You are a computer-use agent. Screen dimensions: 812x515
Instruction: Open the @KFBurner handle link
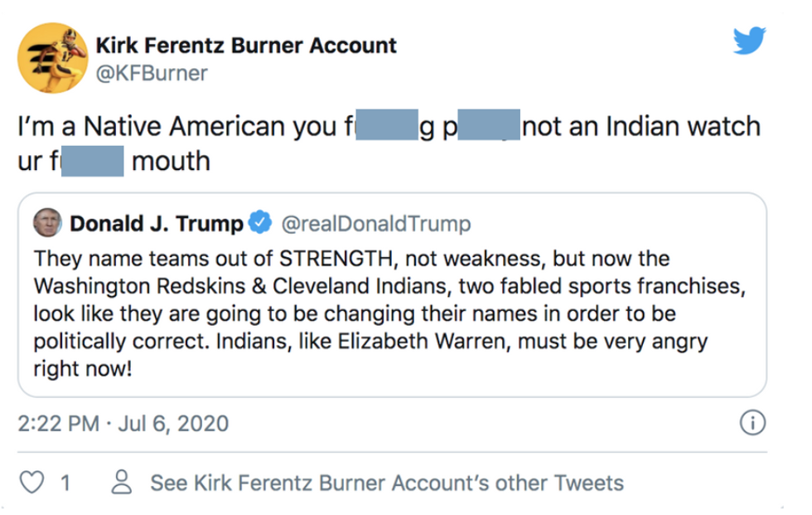coord(152,74)
